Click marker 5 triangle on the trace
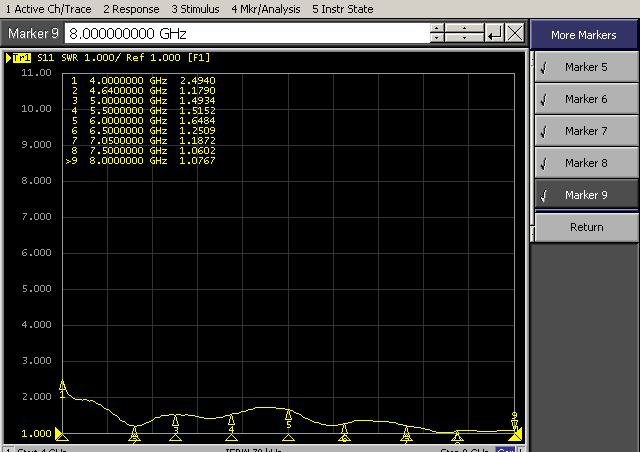 pos(289,415)
